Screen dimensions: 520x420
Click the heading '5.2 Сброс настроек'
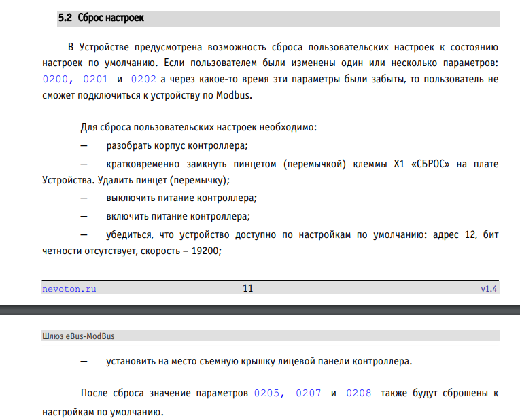(101, 18)
